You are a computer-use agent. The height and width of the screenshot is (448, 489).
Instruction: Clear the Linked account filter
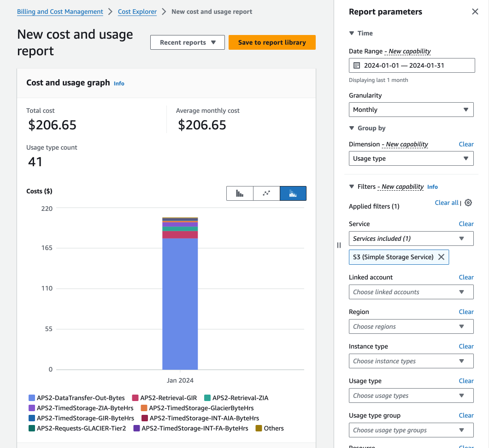[466, 277]
